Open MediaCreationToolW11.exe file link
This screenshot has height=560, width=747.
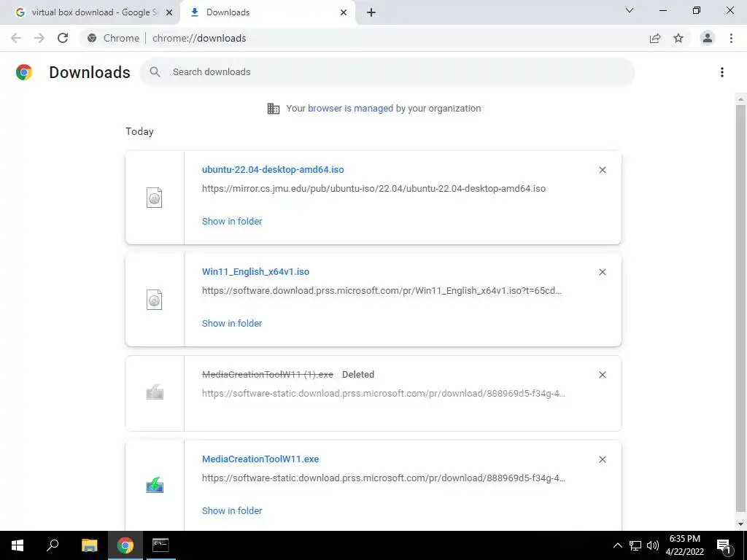point(260,459)
